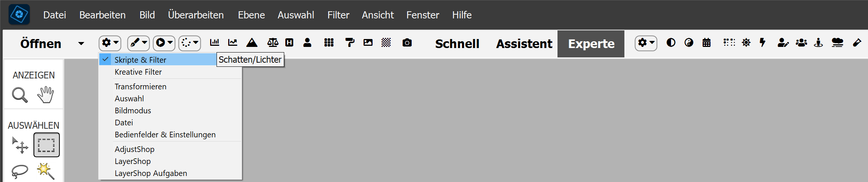This screenshot has width=868, height=182.
Task: Click the Move tool icon
Action: click(x=20, y=145)
